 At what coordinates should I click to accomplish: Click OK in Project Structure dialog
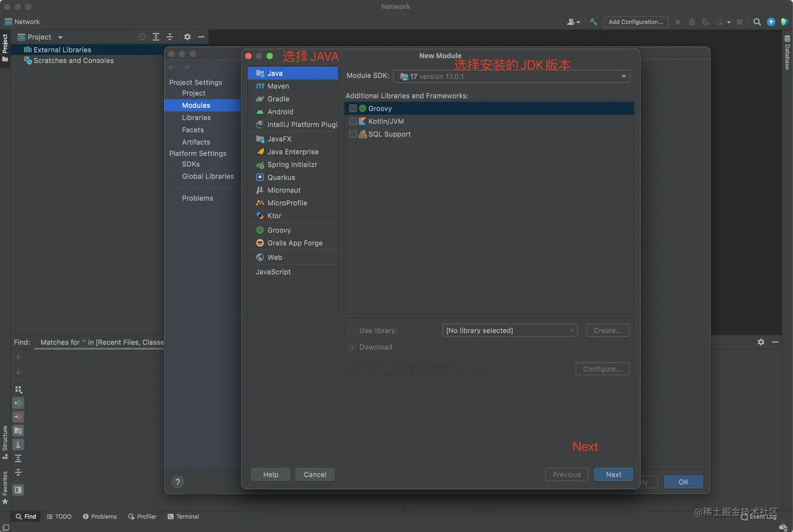(683, 482)
